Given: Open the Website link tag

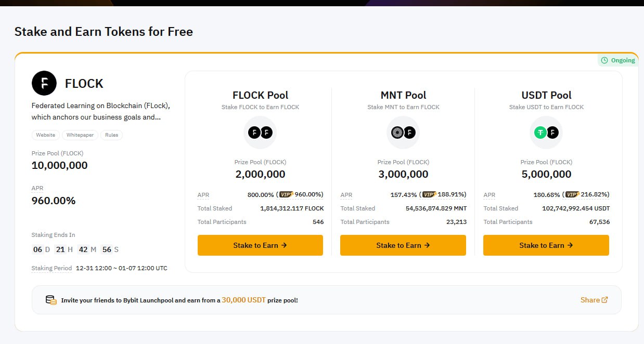Looking at the screenshot, I should [45, 135].
